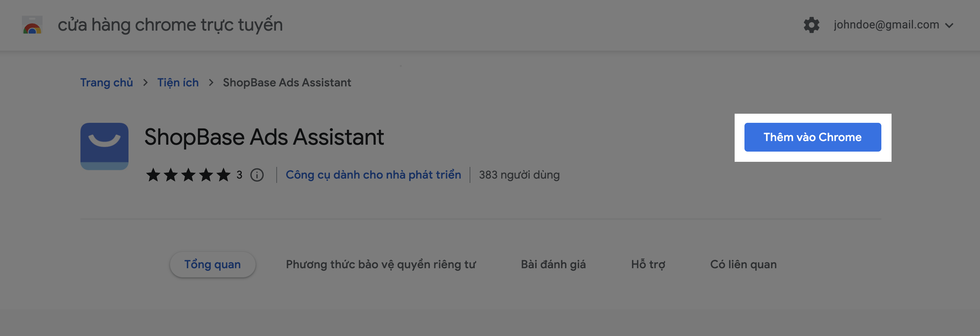
Task: Open the "Bài đánh giá" tab
Action: coord(553,264)
